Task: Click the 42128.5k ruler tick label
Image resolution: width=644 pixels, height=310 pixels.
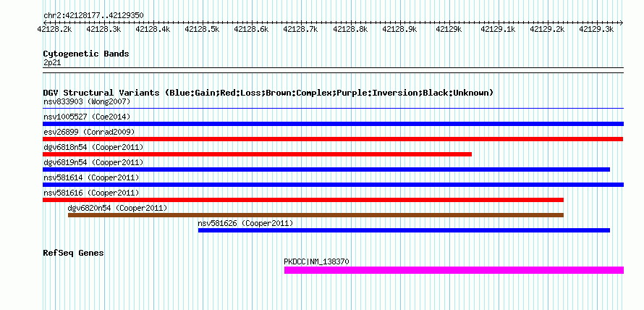Action: [202, 29]
